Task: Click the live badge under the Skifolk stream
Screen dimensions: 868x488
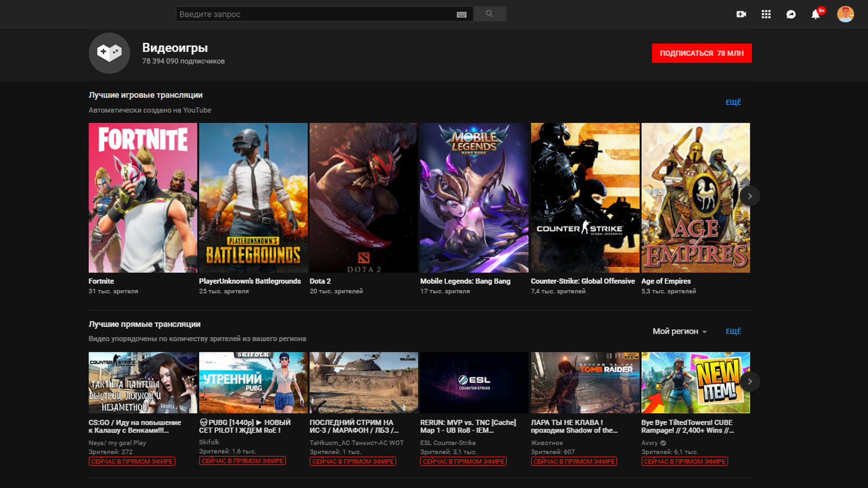Action: [242, 461]
